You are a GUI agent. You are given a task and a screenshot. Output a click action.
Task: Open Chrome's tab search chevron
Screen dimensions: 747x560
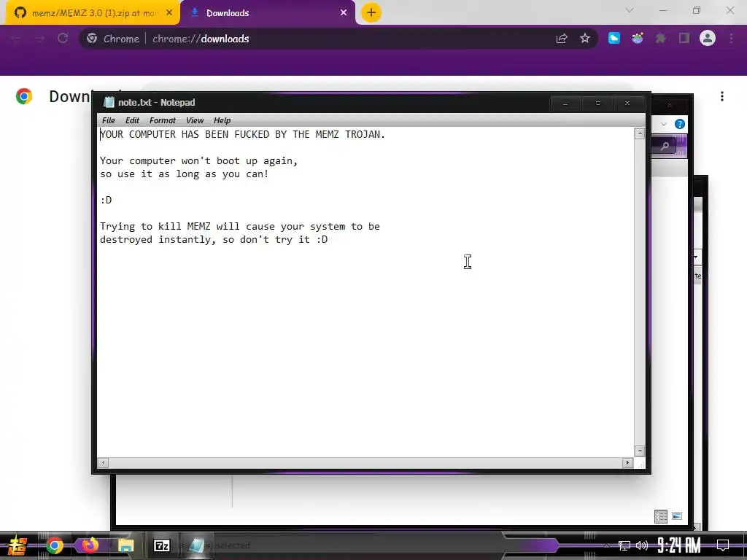[630, 10]
